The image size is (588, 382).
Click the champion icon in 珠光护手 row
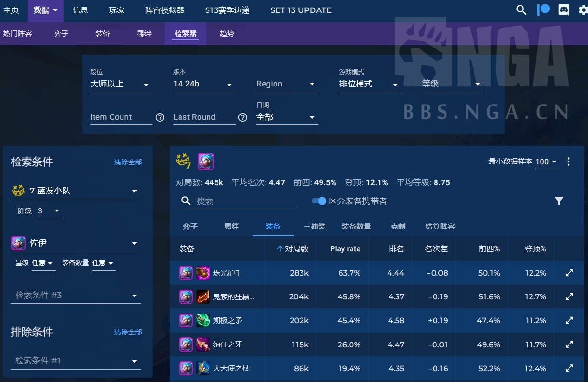(186, 273)
